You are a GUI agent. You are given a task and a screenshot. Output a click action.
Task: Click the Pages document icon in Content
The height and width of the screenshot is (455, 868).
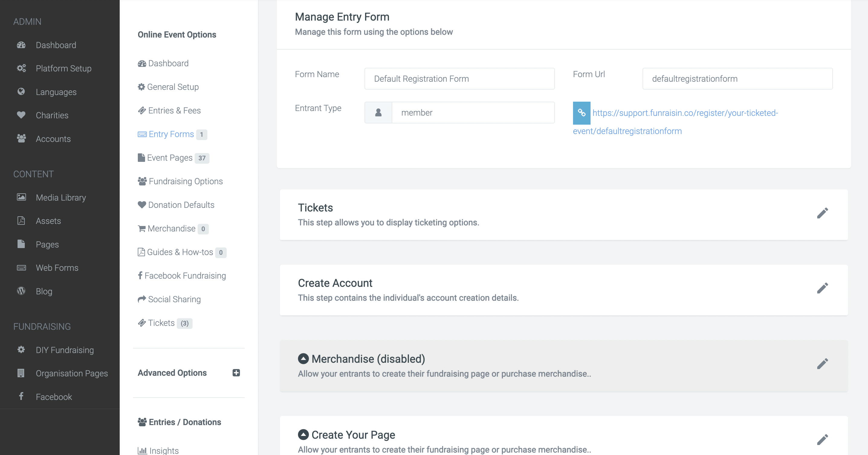[21, 244]
